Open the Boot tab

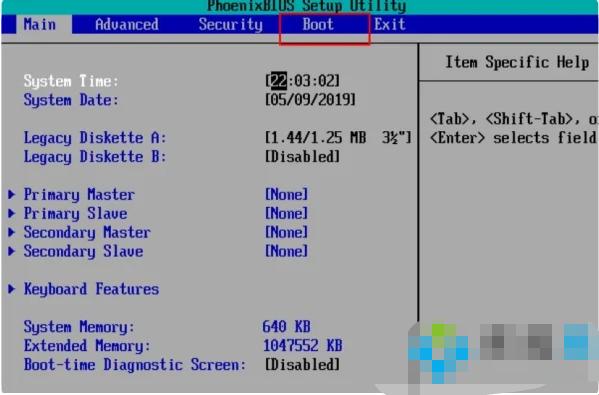(x=318, y=25)
